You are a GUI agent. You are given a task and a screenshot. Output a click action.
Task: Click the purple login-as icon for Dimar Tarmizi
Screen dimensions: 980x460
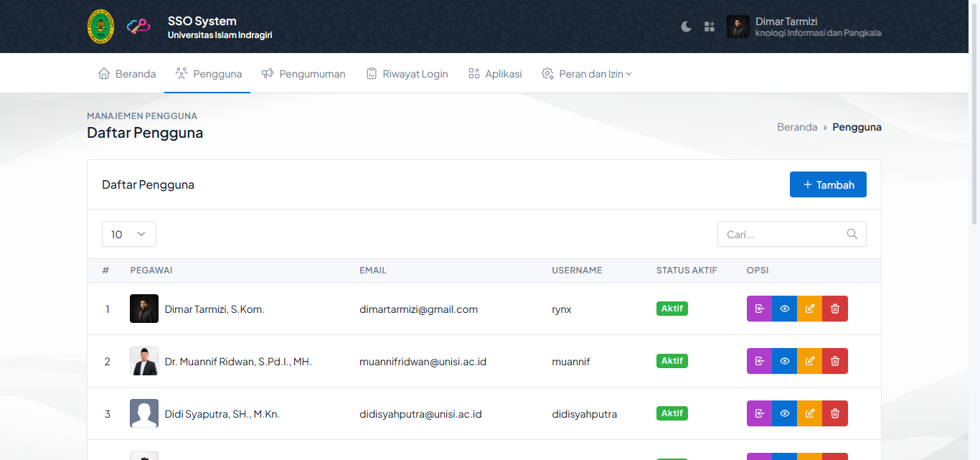pyautogui.click(x=759, y=309)
